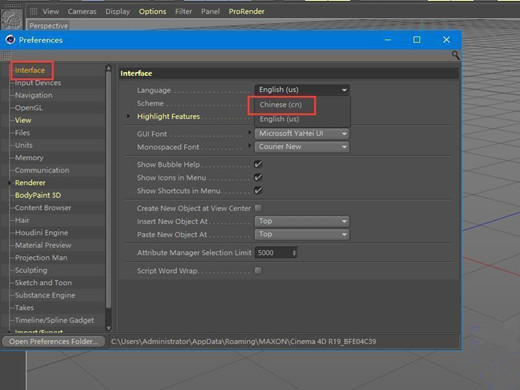Open the Language dropdown showing English (us)

[302, 90]
